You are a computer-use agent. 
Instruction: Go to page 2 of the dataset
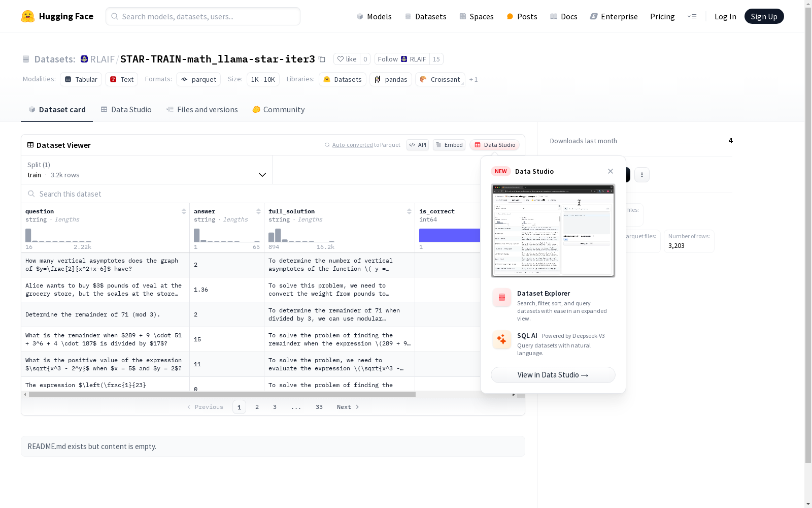coord(257,407)
